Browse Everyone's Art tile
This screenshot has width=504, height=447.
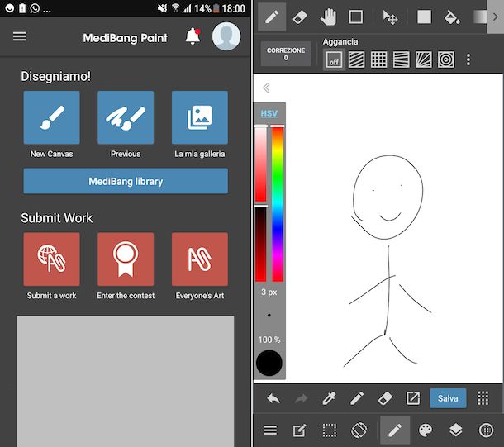(x=200, y=259)
